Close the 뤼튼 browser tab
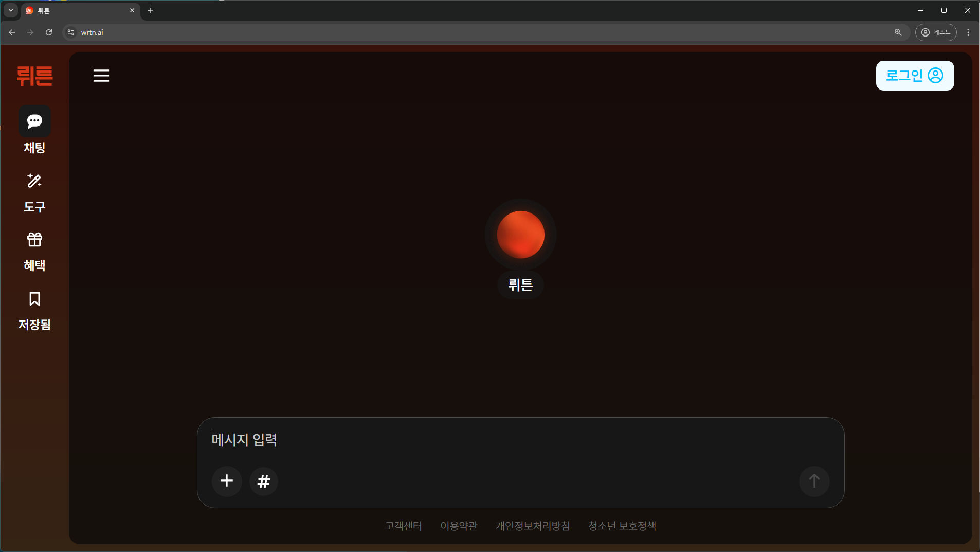980x552 pixels. (132, 10)
